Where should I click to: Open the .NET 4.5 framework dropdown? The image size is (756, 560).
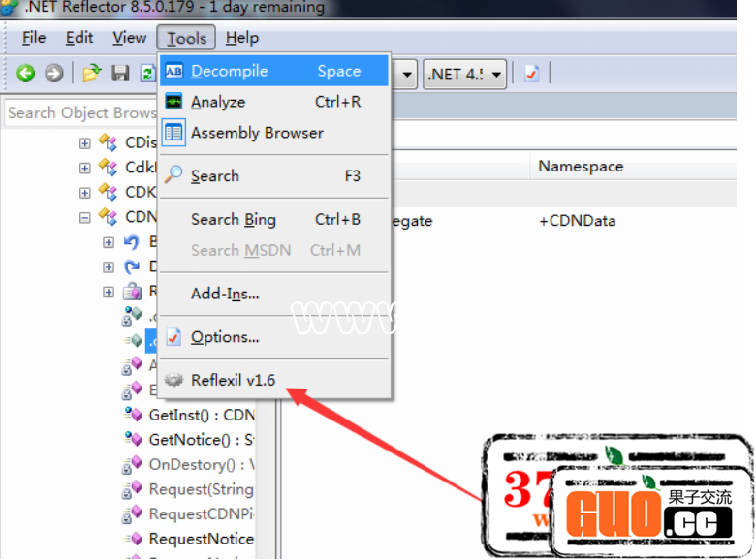point(465,75)
